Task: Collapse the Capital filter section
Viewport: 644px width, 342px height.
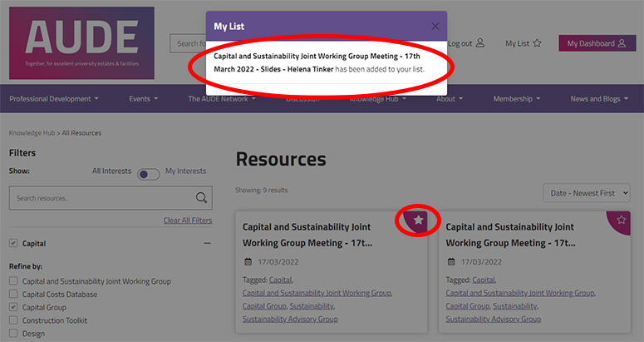Action: coord(207,244)
